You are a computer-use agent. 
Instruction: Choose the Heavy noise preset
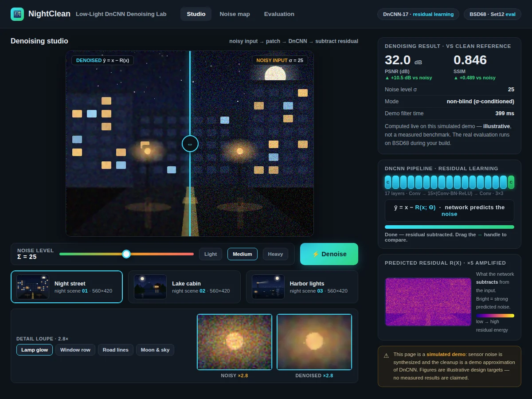point(275,254)
